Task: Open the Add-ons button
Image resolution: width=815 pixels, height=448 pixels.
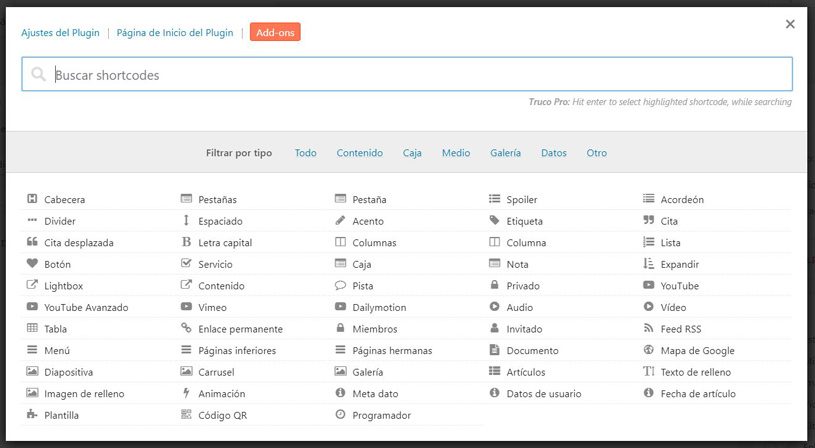Action: point(275,32)
